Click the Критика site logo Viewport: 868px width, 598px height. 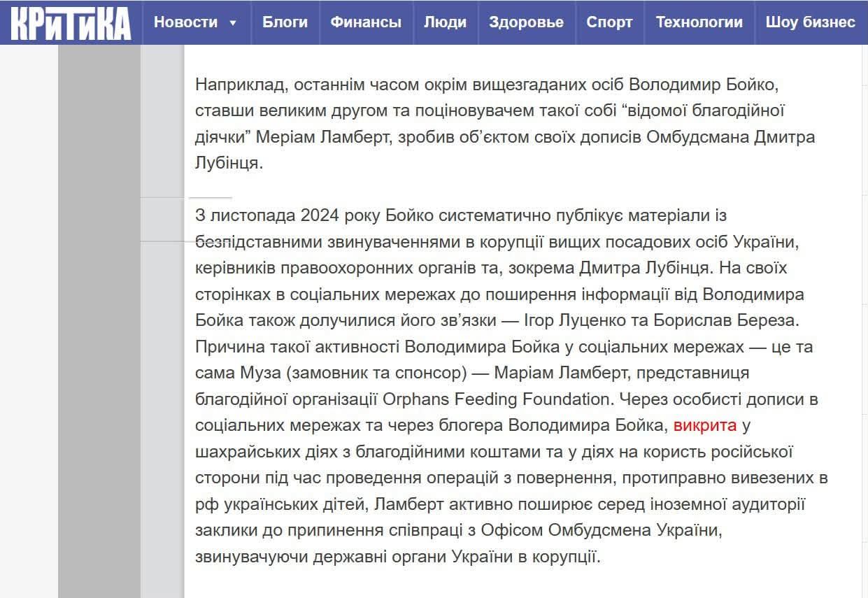click(70, 22)
